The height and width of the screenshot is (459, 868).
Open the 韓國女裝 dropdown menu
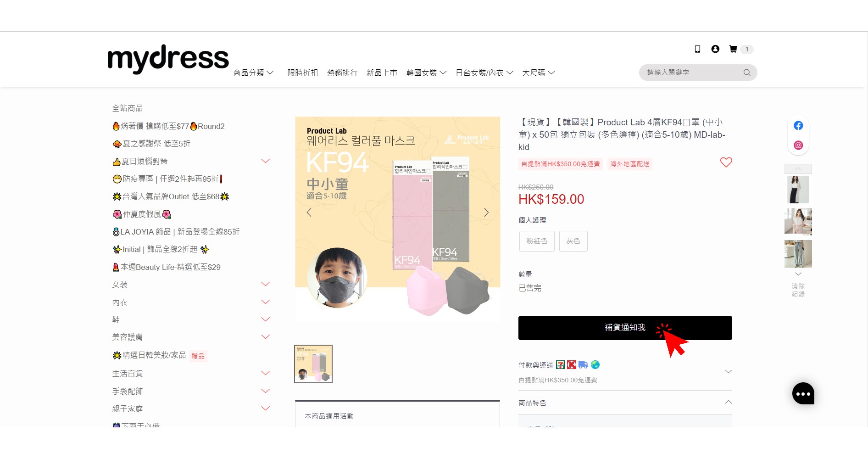[426, 73]
